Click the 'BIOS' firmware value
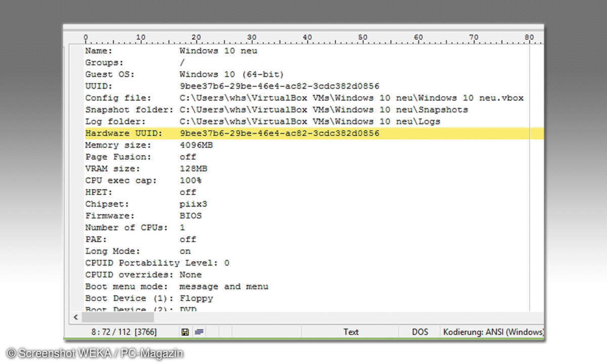Image resolution: width=607 pixels, height=364 pixels. click(191, 216)
